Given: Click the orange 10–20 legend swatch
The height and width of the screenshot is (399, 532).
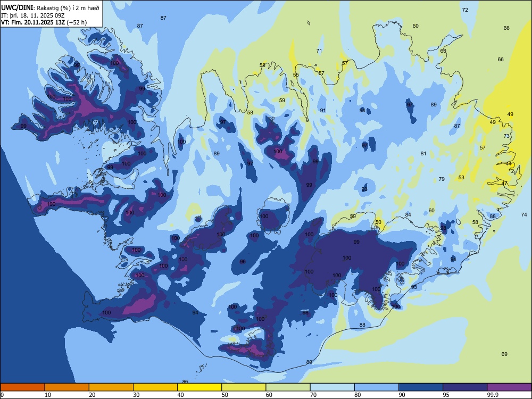Looking at the screenshot, I should pyautogui.click(x=67, y=387).
